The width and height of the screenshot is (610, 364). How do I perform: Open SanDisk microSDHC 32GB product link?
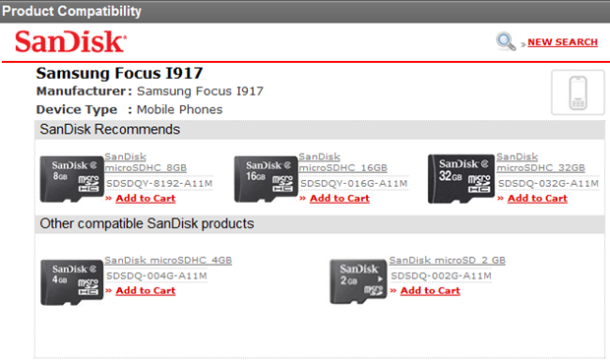(x=541, y=162)
